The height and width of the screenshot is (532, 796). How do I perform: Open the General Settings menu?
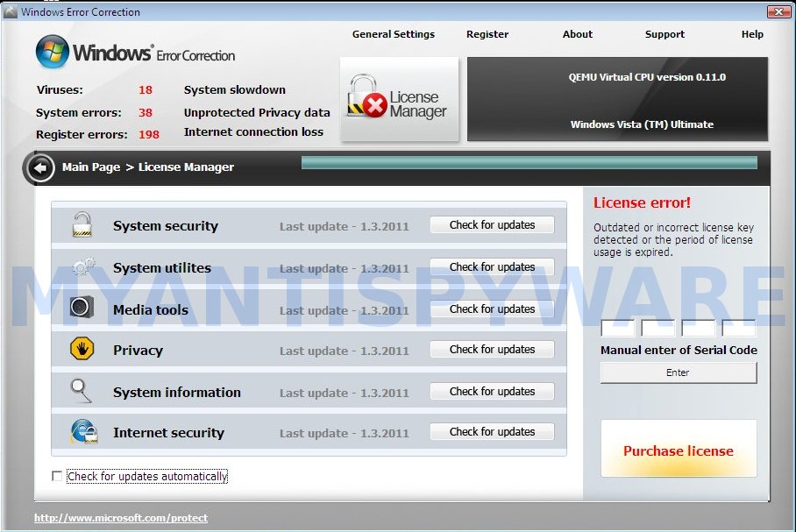point(394,34)
